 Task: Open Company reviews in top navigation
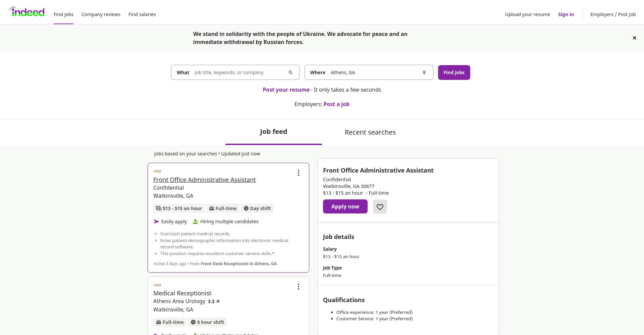101,14
